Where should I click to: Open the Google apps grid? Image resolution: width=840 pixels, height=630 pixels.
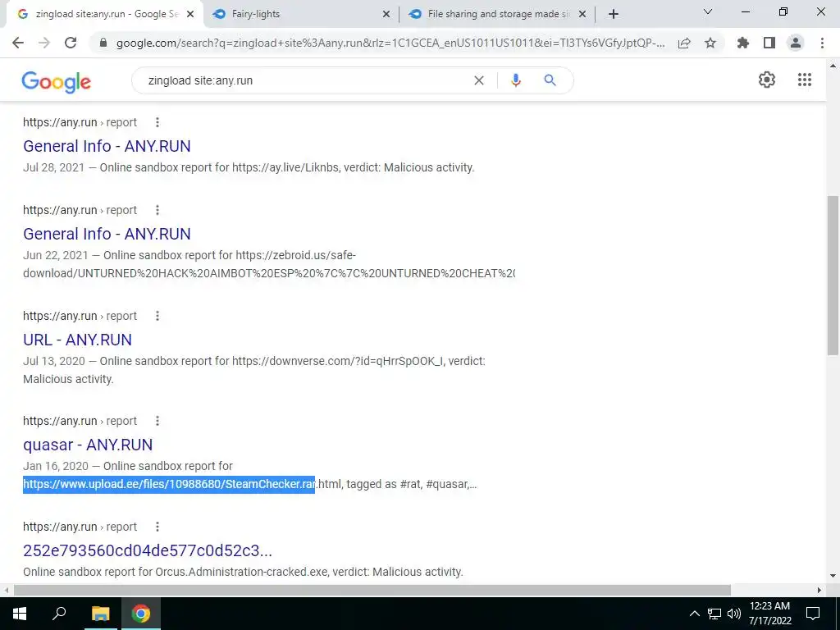804,80
